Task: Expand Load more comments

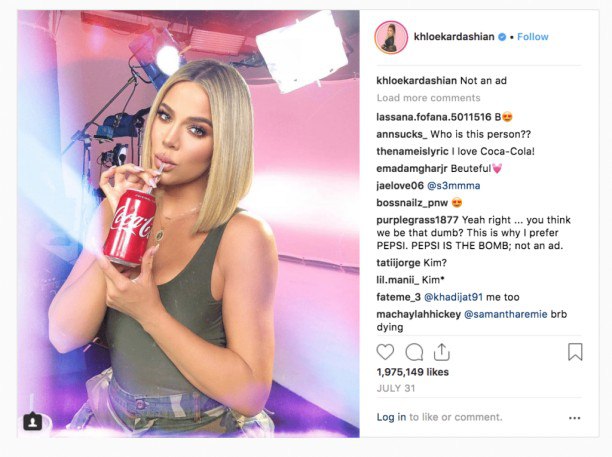Action: point(428,98)
